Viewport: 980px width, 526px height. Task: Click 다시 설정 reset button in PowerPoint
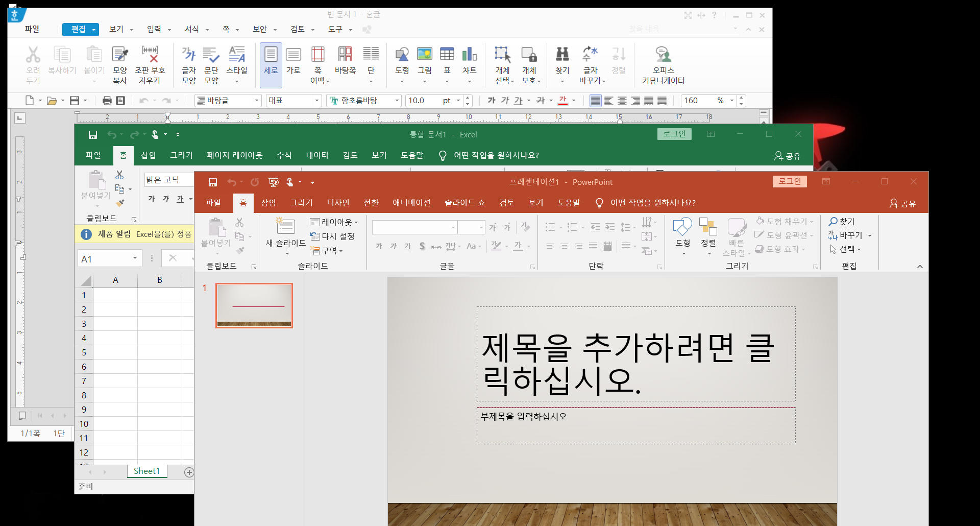click(x=332, y=236)
